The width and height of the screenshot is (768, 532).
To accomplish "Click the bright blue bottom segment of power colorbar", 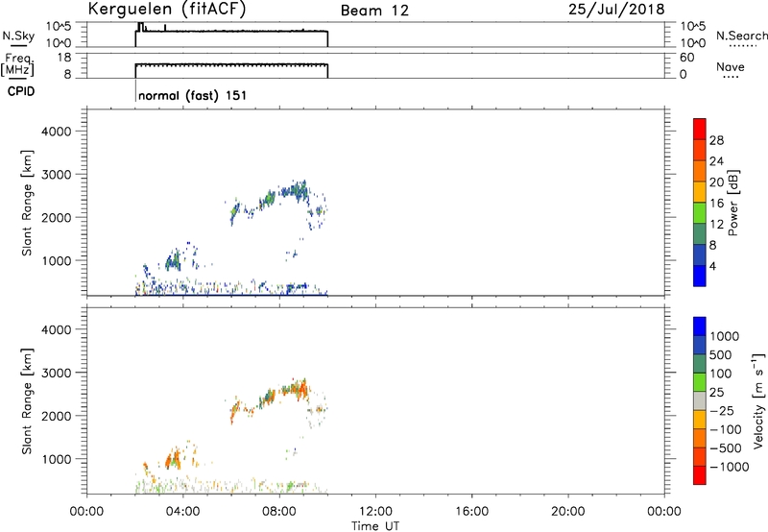I will point(700,276).
